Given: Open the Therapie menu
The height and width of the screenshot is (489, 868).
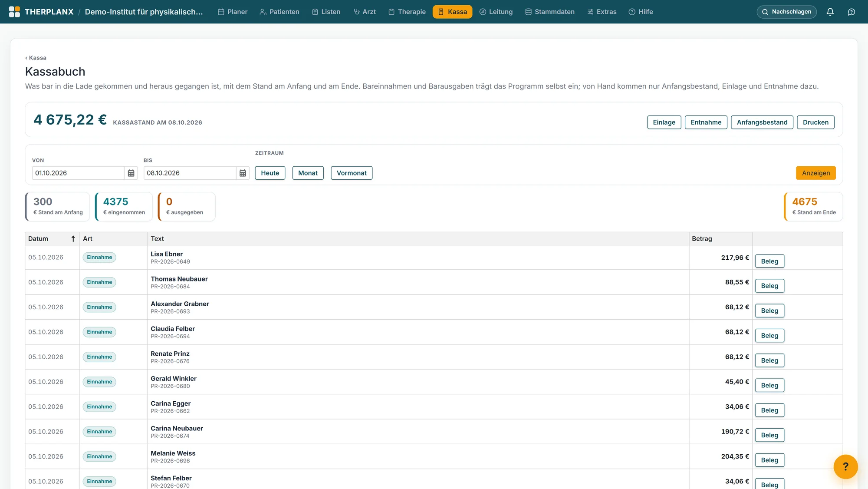Looking at the screenshot, I should coord(407,12).
